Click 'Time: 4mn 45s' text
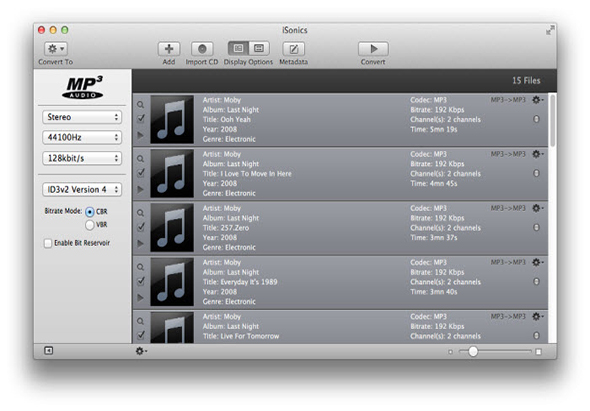Image resolution: width=590 pixels, height=411 pixels. [434, 184]
